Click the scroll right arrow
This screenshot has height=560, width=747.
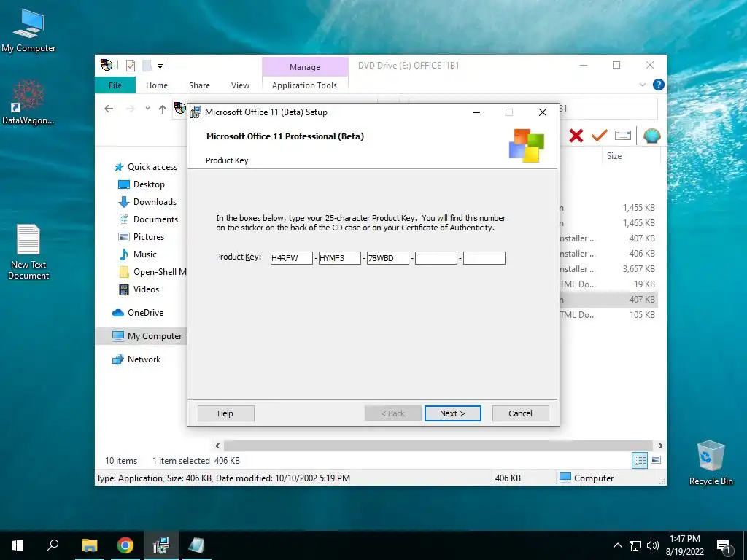click(x=660, y=446)
